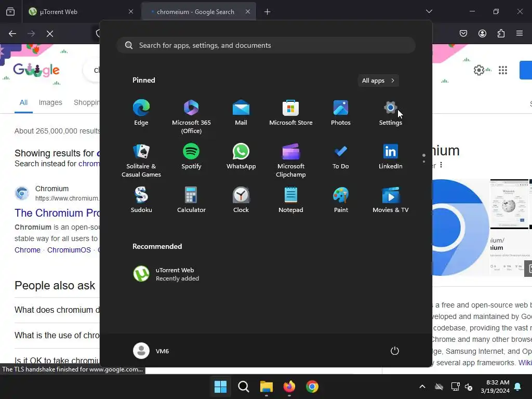The height and width of the screenshot is (399, 532).
Task: Launch LinkedIn from pinned apps
Action: (x=391, y=156)
